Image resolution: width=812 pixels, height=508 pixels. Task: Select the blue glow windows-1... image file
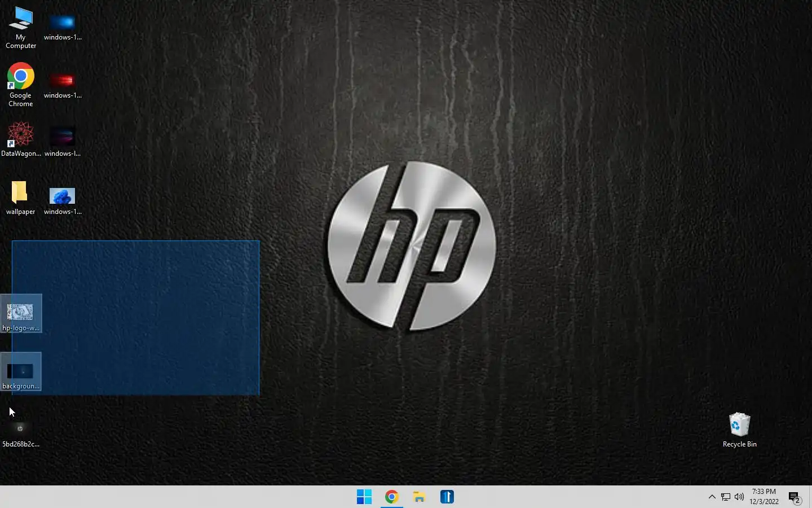(63, 27)
